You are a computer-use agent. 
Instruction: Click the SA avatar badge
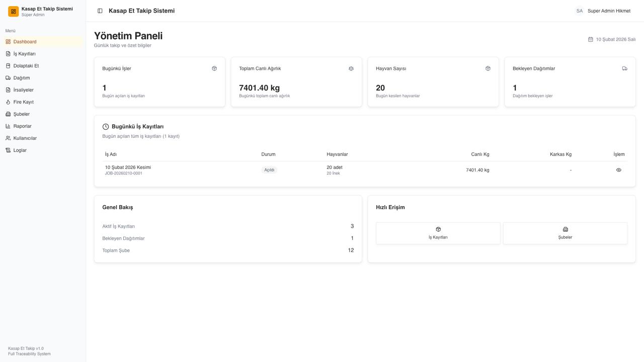[x=580, y=11]
